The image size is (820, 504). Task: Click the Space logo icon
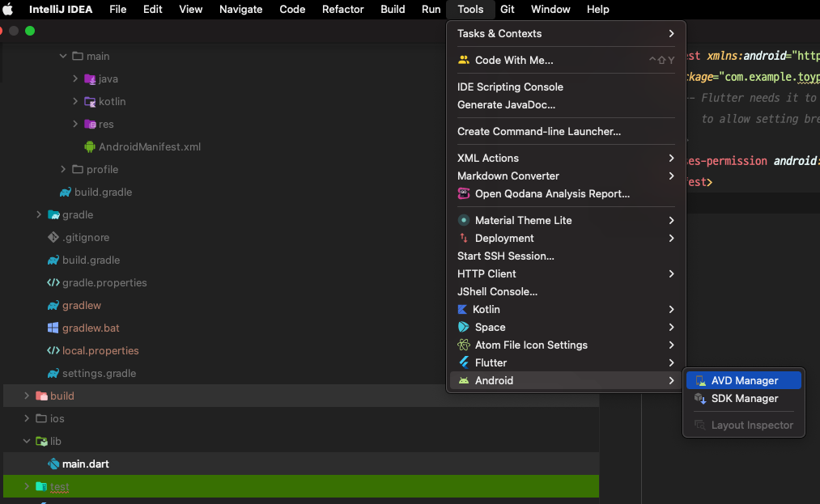463,328
